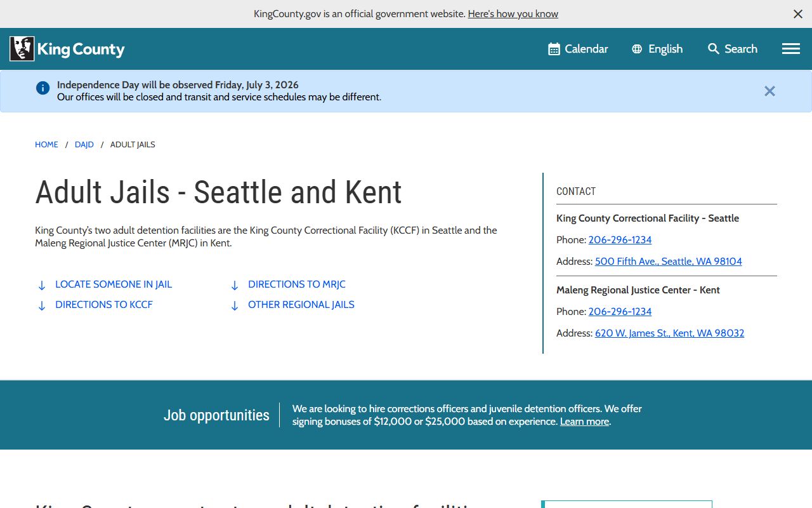The image size is (812, 508).
Task: Dismiss the Independence Day alert
Action: (x=769, y=91)
